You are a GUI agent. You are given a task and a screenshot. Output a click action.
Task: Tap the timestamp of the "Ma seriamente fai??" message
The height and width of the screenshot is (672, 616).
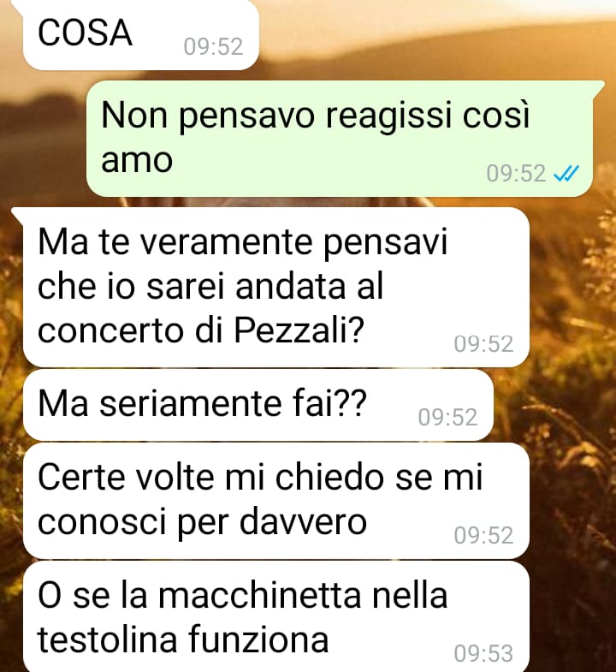click(x=447, y=418)
